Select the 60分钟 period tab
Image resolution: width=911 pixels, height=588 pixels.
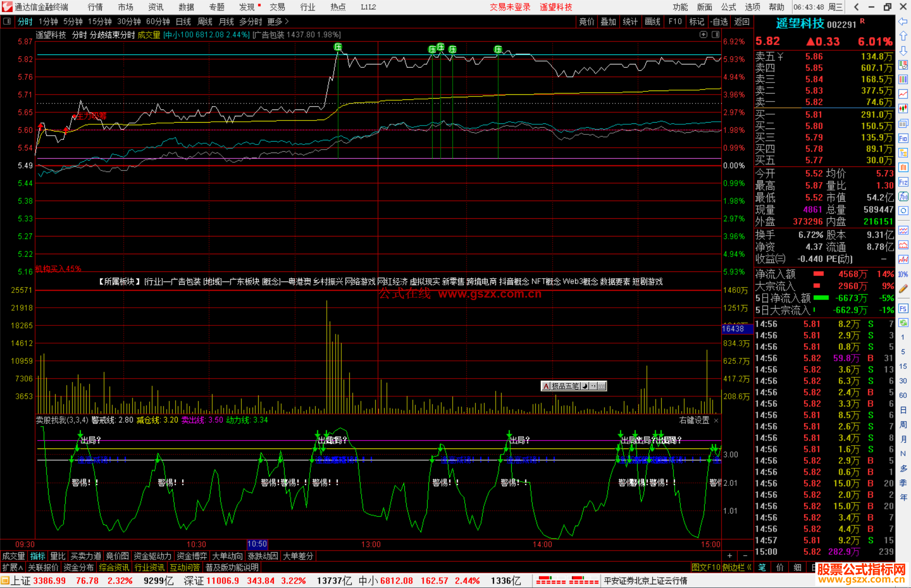click(158, 21)
